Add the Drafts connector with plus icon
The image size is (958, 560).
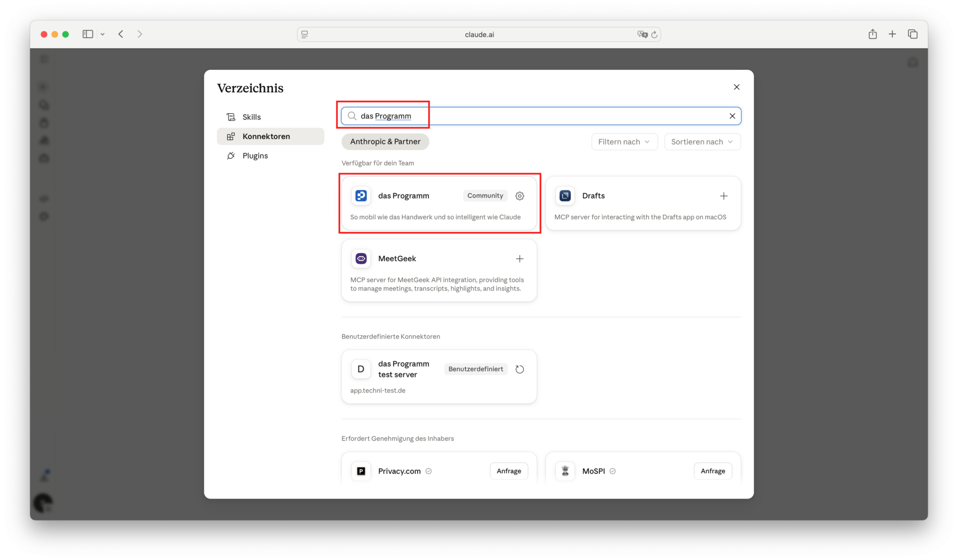pos(723,196)
